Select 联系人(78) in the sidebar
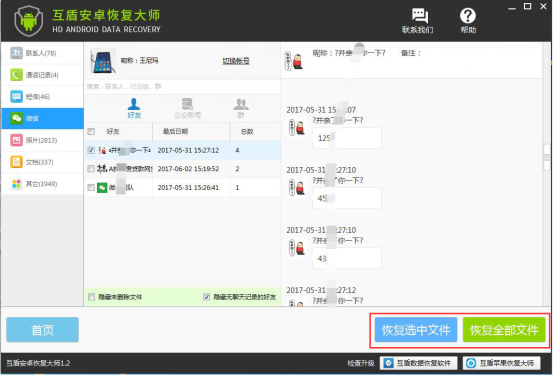 (x=42, y=53)
